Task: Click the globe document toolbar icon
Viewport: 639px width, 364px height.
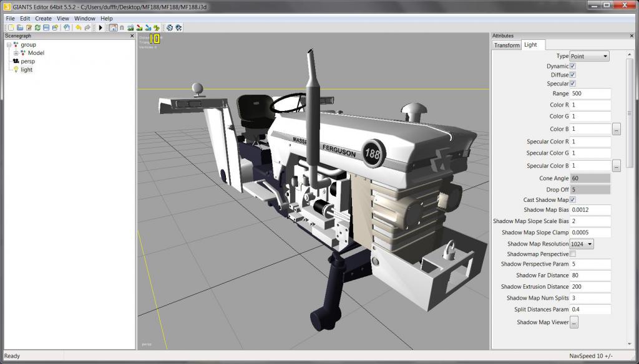Action: (x=66, y=27)
